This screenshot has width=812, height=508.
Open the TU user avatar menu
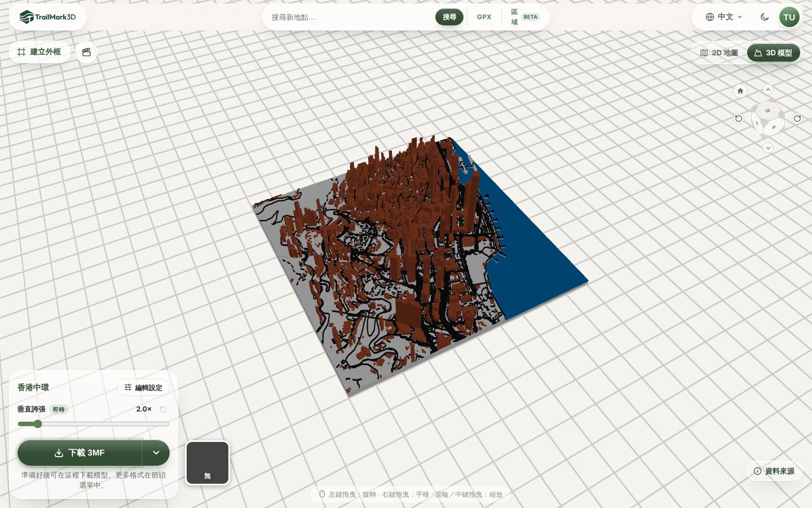789,17
